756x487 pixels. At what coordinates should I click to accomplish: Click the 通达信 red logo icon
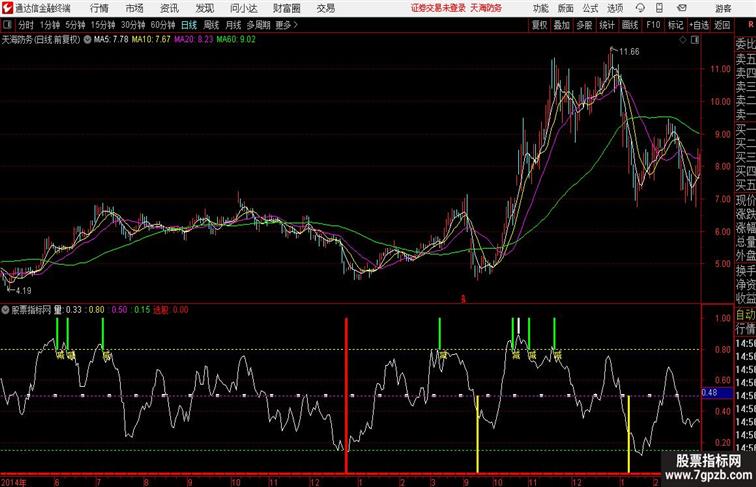click(7, 8)
